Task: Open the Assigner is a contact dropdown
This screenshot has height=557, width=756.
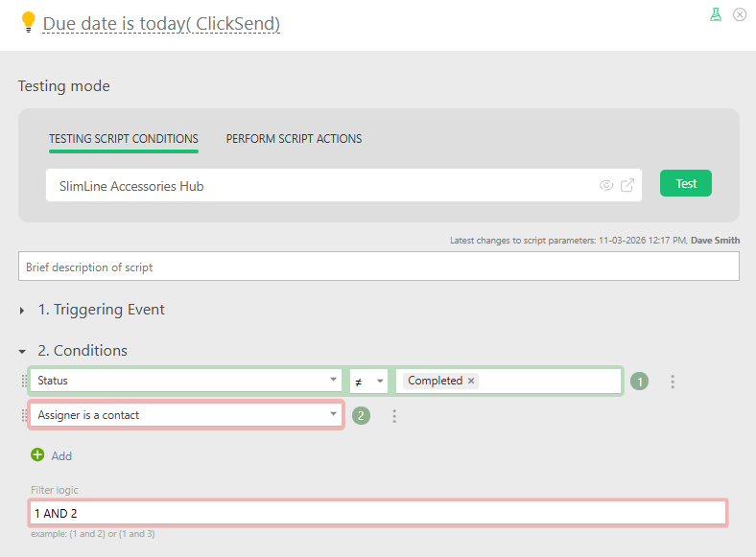Action: pos(332,415)
